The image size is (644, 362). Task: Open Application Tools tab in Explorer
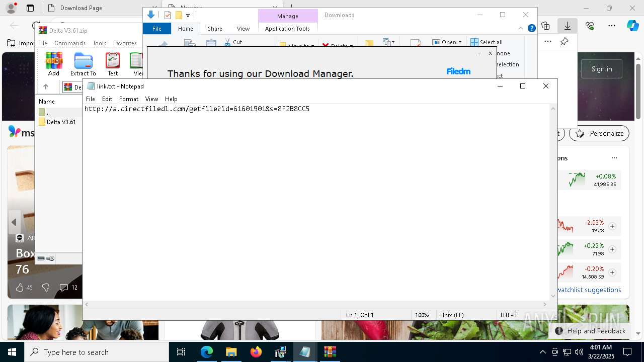tap(287, 29)
